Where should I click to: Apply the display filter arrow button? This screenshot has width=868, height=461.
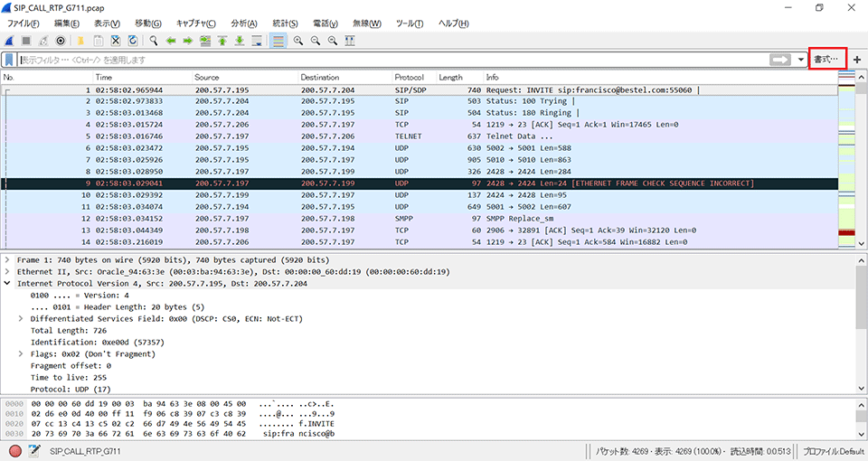point(780,60)
